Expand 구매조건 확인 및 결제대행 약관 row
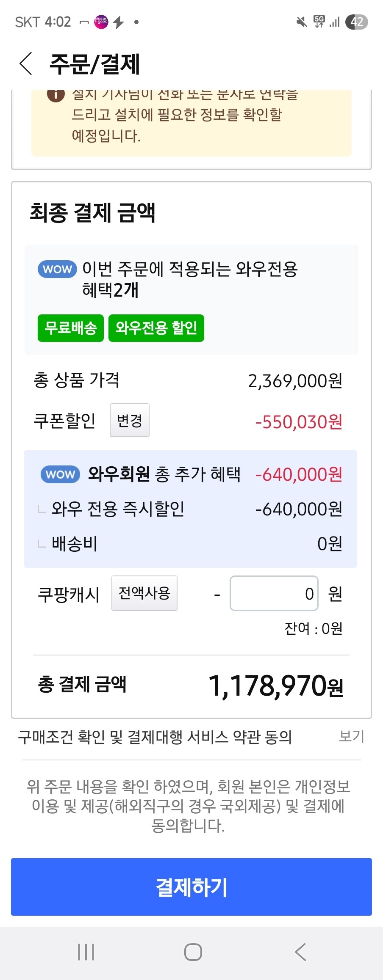383x980 pixels. [155, 737]
